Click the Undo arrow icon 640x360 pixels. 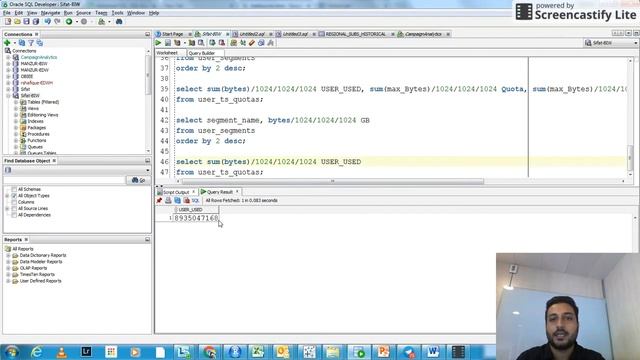point(48,22)
